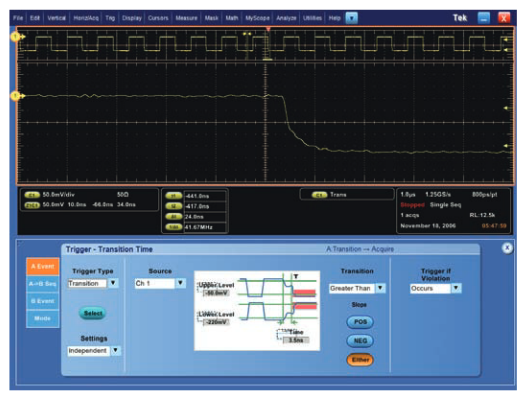Open the File menu

pos(18,18)
